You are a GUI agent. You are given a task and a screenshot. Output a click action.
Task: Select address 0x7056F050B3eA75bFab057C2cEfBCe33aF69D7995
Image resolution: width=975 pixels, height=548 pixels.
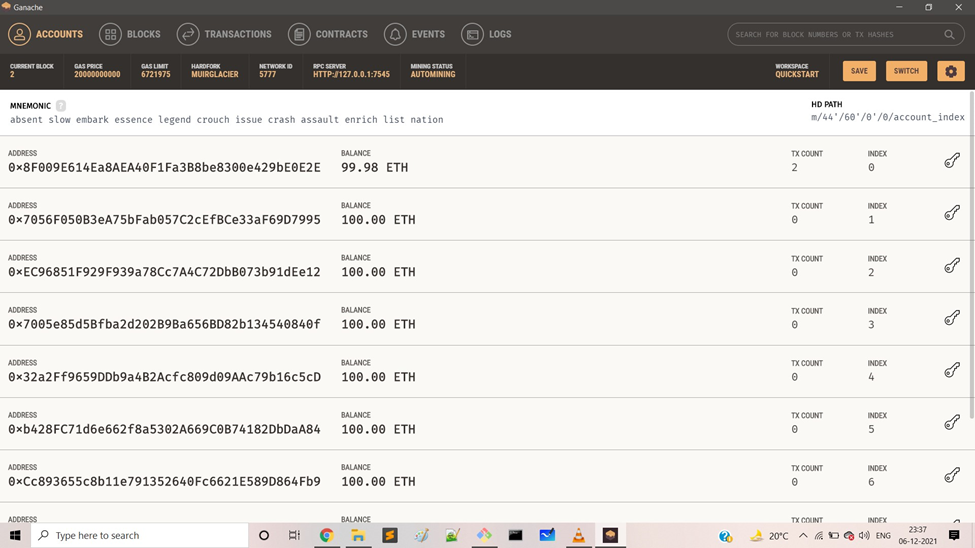(164, 220)
